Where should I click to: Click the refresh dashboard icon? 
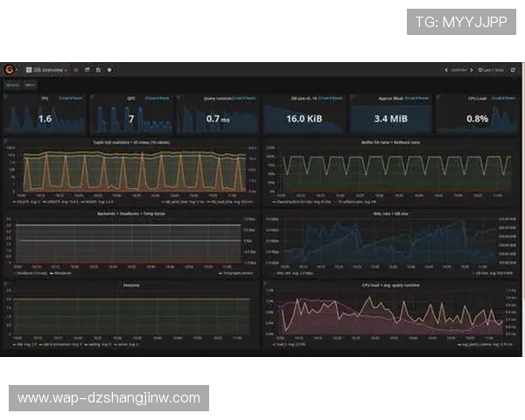[x=513, y=70]
